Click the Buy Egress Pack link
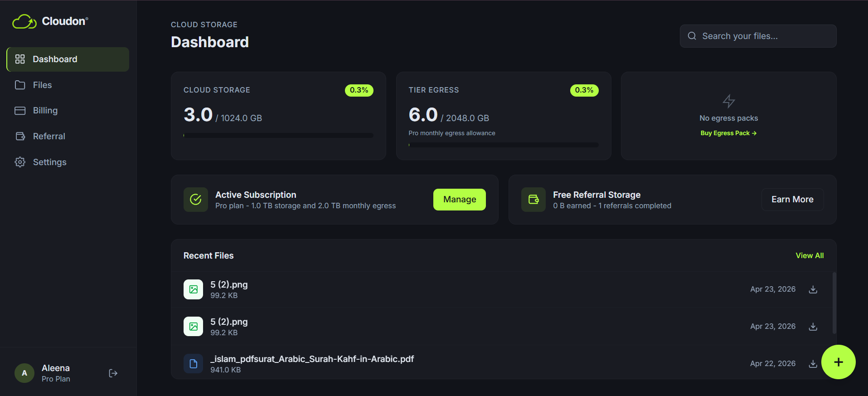868x396 pixels. click(728, 133)
